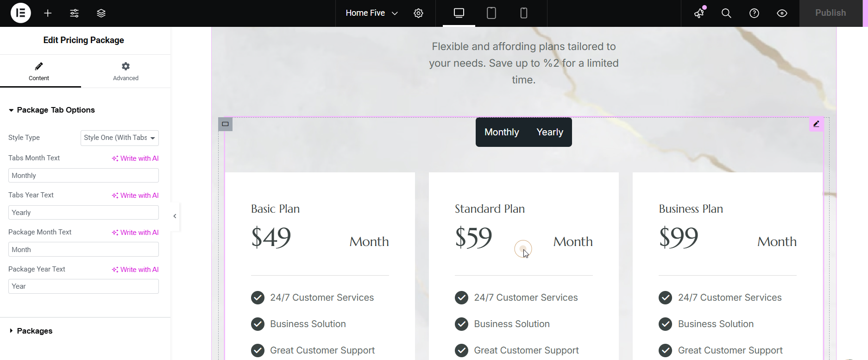This screenshot has width=868, height=360.
Task: Click the Publish button
Action: pos(830,13)
